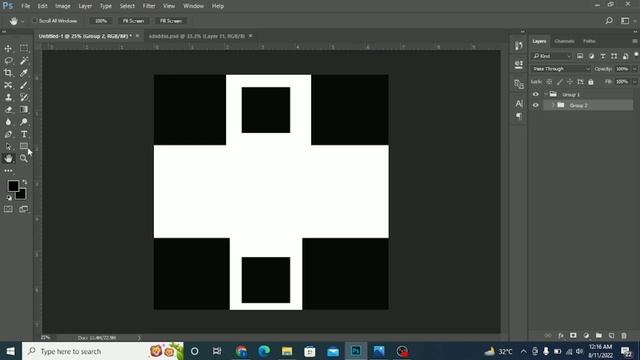
Task: Toggle Quick Mask mode
Action: point(8,209)
